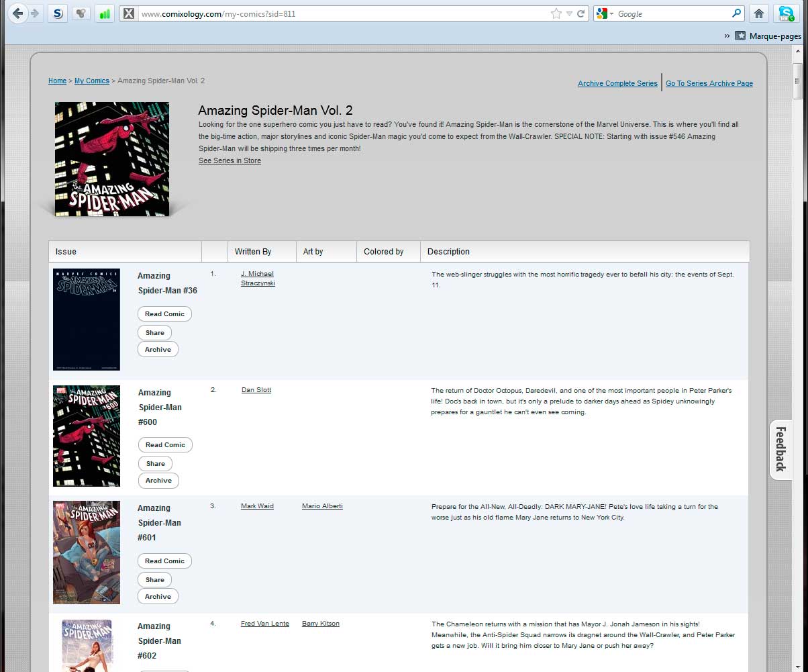Click the comiXology site identity X icon

[128, 13]
